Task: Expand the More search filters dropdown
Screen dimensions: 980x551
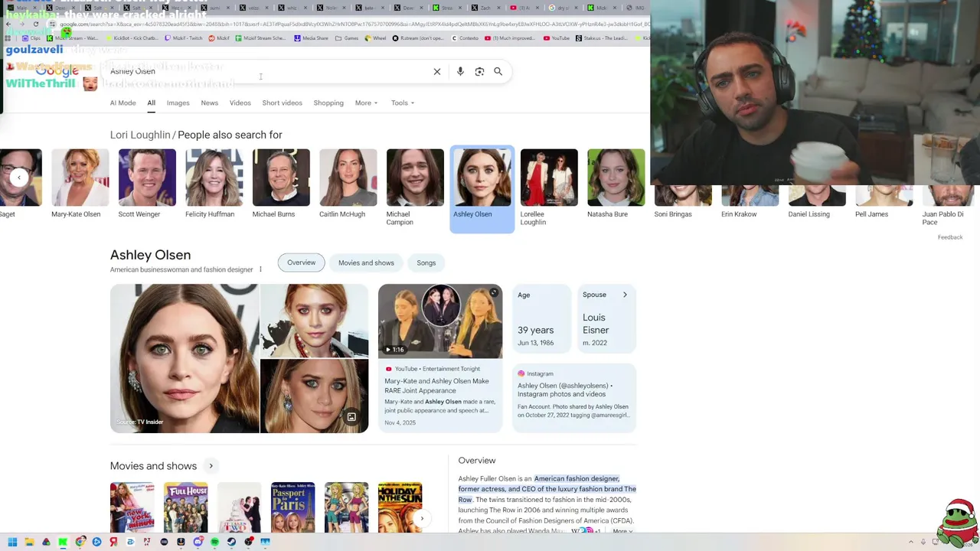Action: (366, 103)
